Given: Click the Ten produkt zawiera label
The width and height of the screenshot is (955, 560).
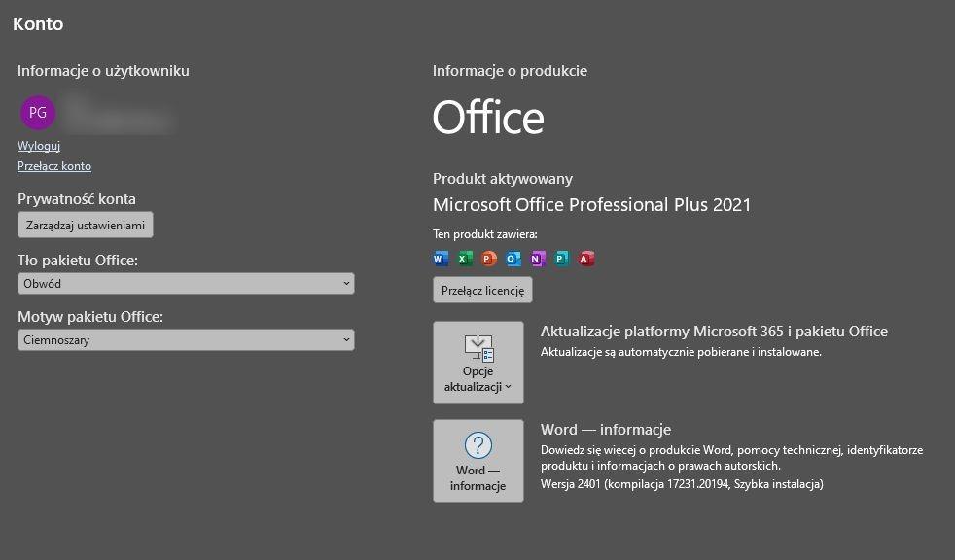Looking at the screenshot, I should click(x=485, y=234).
